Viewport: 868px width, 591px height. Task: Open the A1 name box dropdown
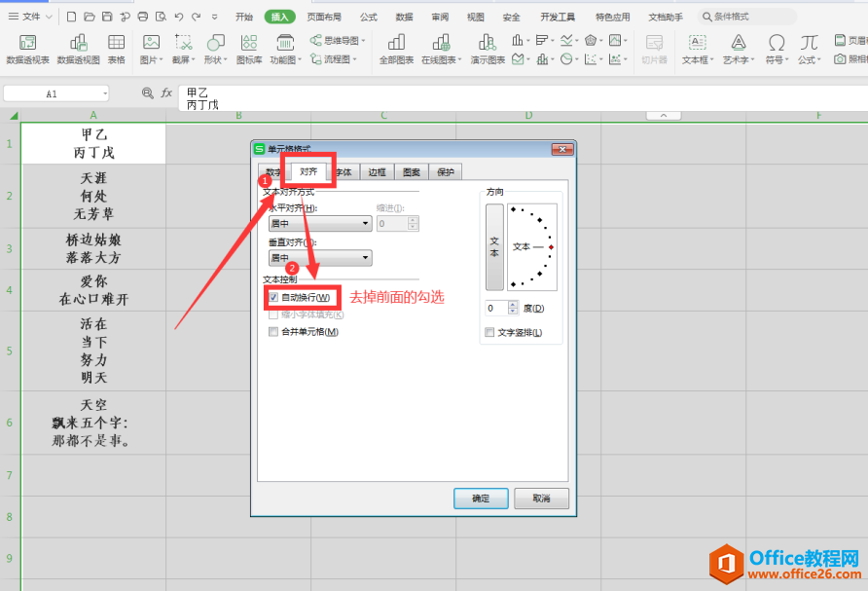point(105,93)
